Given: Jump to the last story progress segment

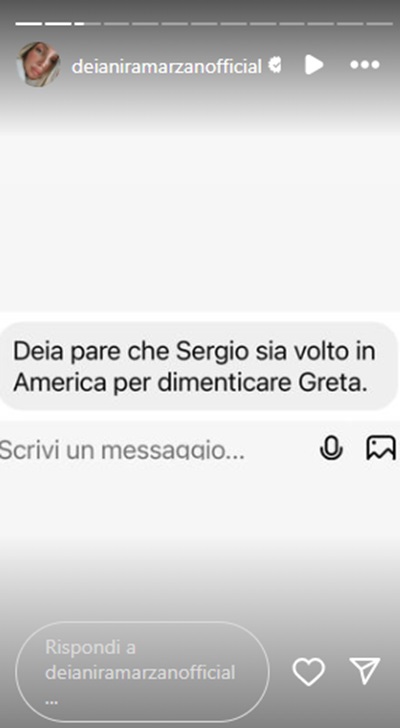Looking at the screenshot, I should tap(380, 23).
